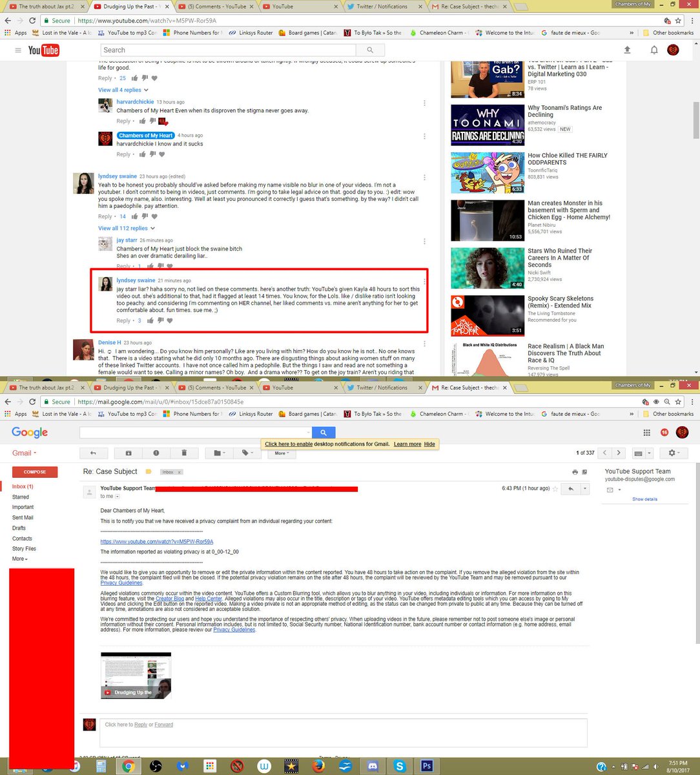Screen dimensions: 700x775
Task: Like lyndsey swaine's 21 minutes ago reply
Action: coord(150,320)
